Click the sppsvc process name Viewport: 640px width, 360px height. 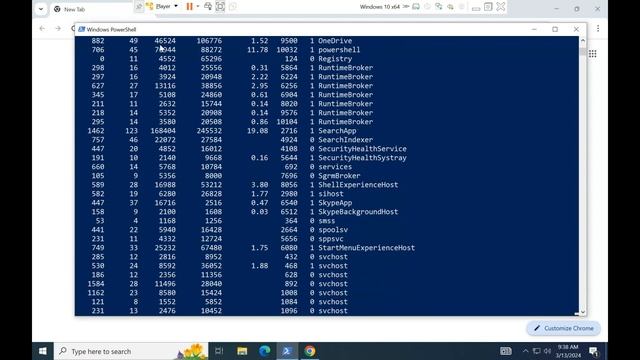point(331,238)
